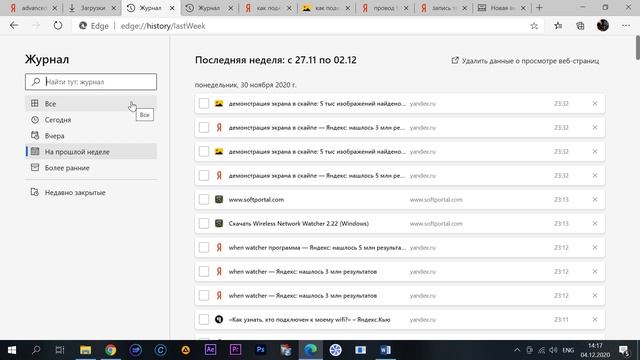Open a new tab with the plus button

[x=539, y=8]
